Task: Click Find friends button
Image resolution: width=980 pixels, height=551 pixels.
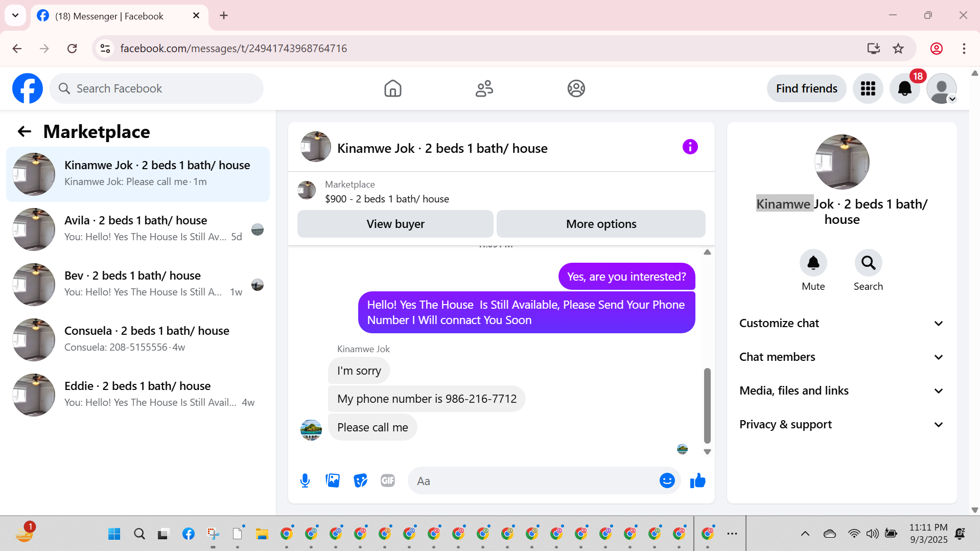Action: (806, 88)
